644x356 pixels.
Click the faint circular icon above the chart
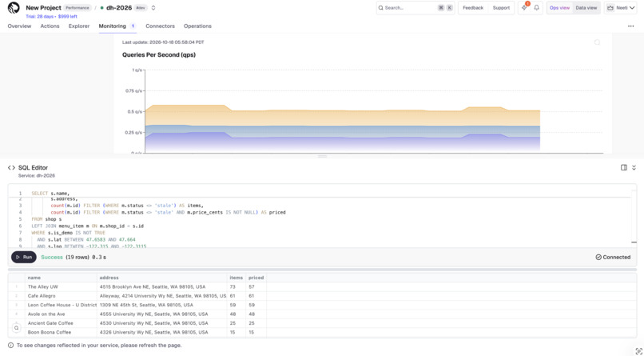[x=597, y=42]
